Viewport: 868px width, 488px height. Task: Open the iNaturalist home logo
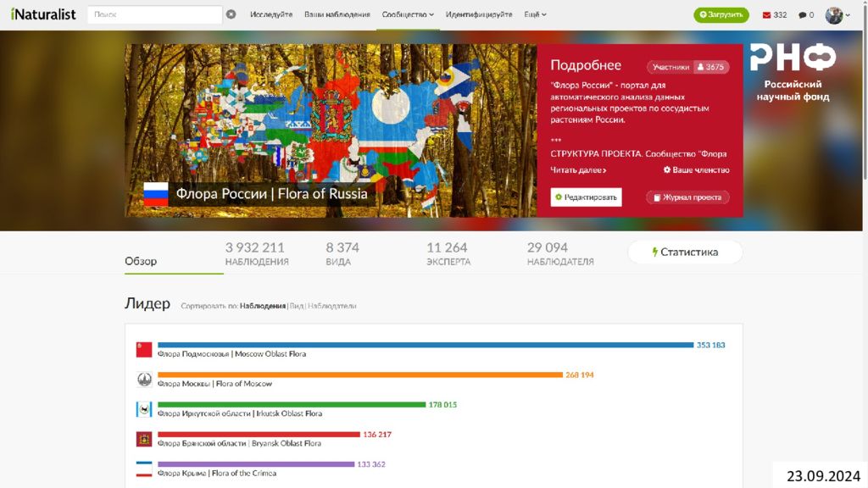43,14
